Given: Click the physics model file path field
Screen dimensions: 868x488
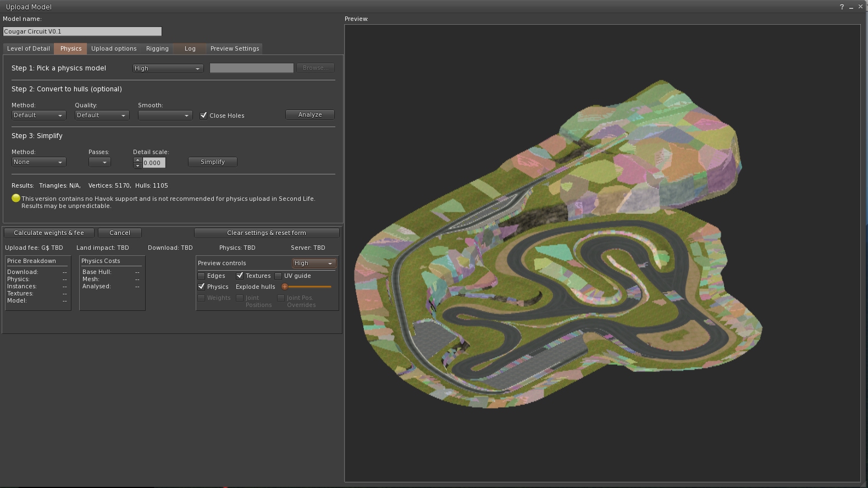Looking at the screenshot, I should click(x=252, y=68).
